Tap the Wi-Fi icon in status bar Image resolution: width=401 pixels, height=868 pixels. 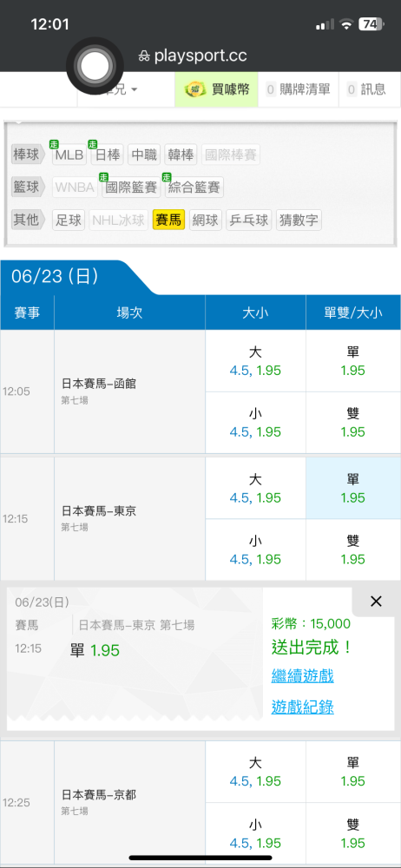pyautogui.click(x=346, y=23)
